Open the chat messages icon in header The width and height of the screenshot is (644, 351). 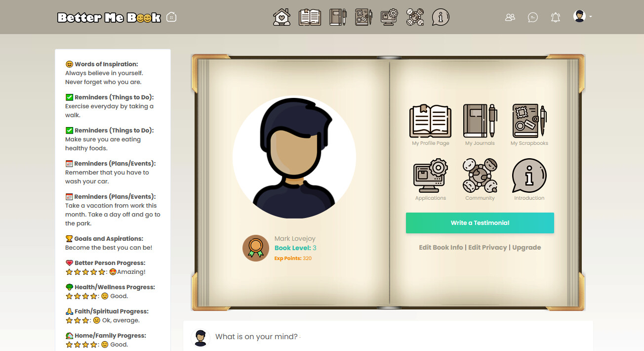(x=533, y=17)
